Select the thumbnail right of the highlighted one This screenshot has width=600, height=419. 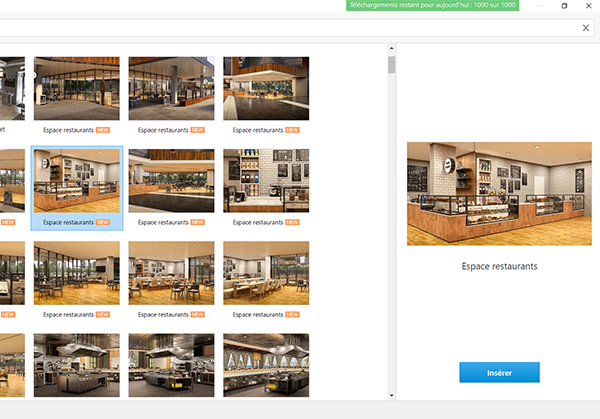(171, 182)
